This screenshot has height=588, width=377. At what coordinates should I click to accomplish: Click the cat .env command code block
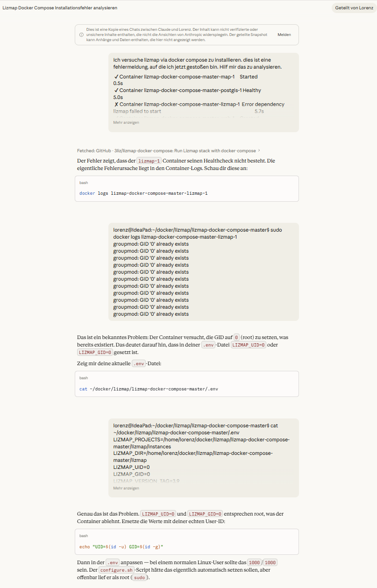(187, 384)
